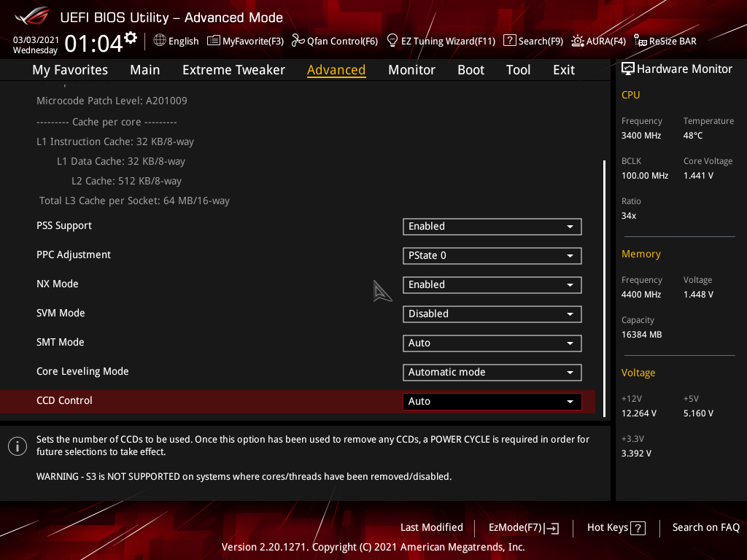Viewport: 747px width, 560px height.
Task: Open PPC Adjustment PState dropdown
Action: click(x=492, y=256)
